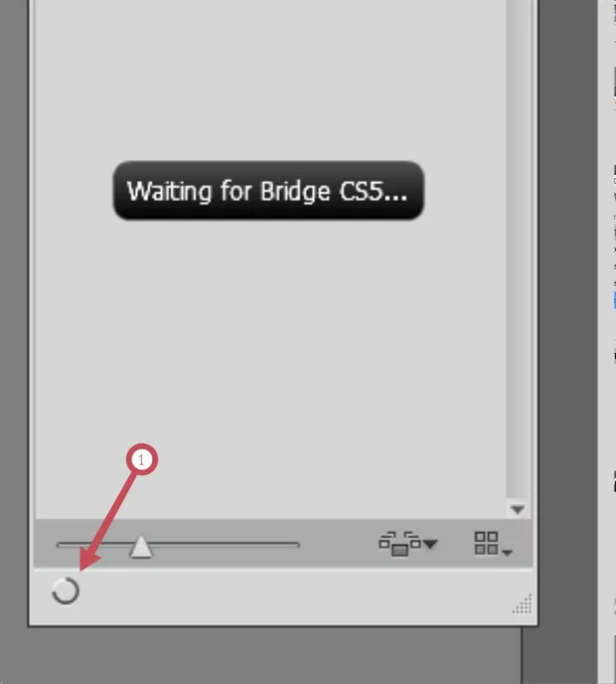616x684 pixels.
Task: Click dark gray workspace below the panel
Action: [261, 656]
